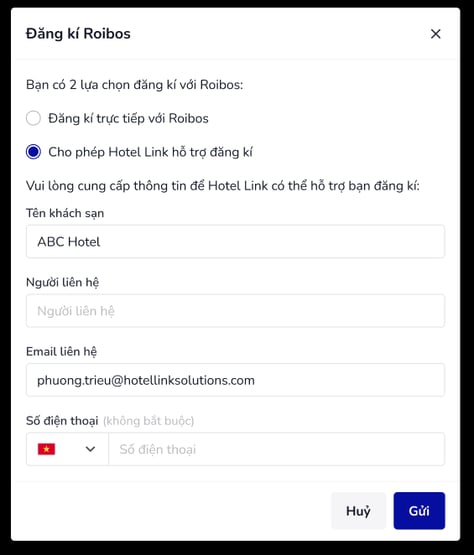Select Cho phép Hotel Link hỗ trợ radio

(33, 152)
